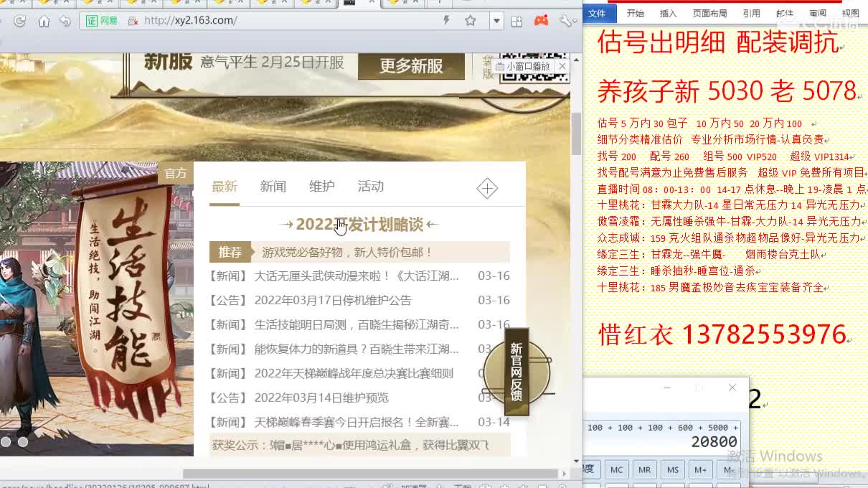
Task: Close the active browser tab
Action: pos(372,2)
